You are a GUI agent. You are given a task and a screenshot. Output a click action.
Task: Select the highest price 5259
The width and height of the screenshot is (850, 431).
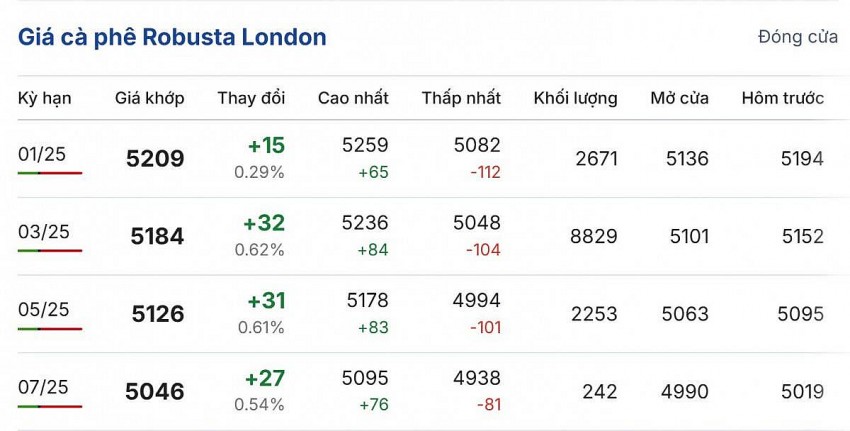coord(365,145)
